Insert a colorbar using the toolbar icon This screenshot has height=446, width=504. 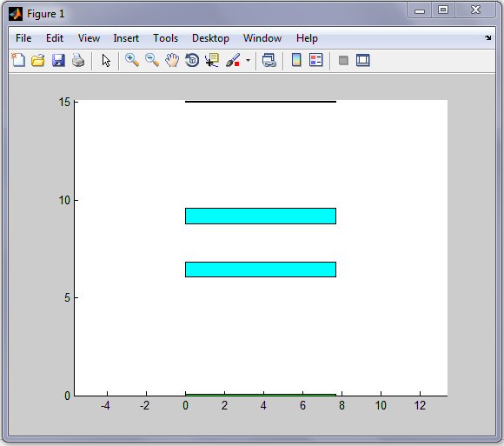[x=296, y=60]
